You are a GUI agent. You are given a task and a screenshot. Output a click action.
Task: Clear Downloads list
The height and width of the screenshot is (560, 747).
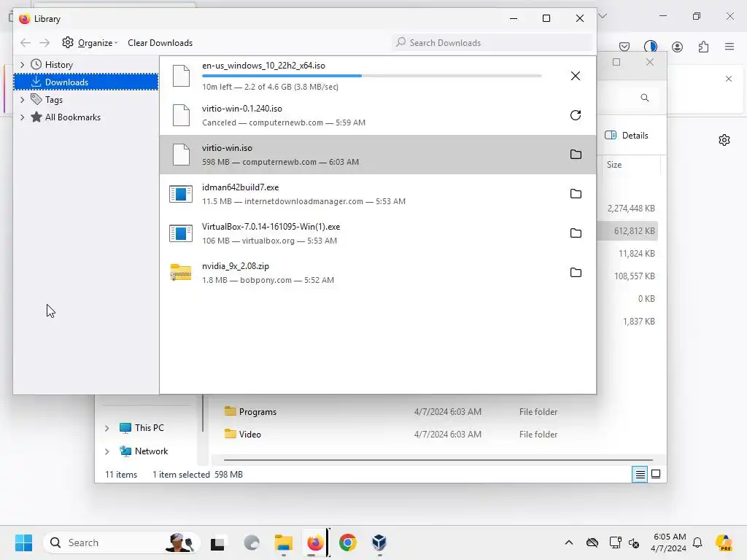(160, 43)
